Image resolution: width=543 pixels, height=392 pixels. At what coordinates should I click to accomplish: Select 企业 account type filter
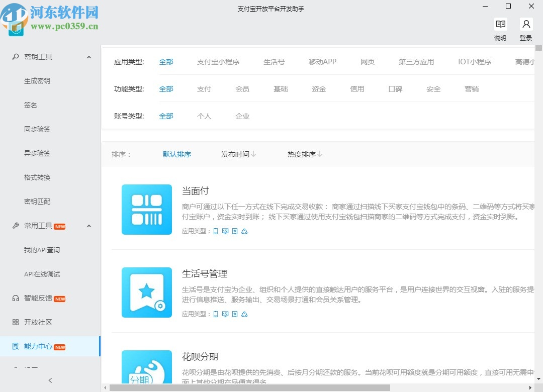242,116
